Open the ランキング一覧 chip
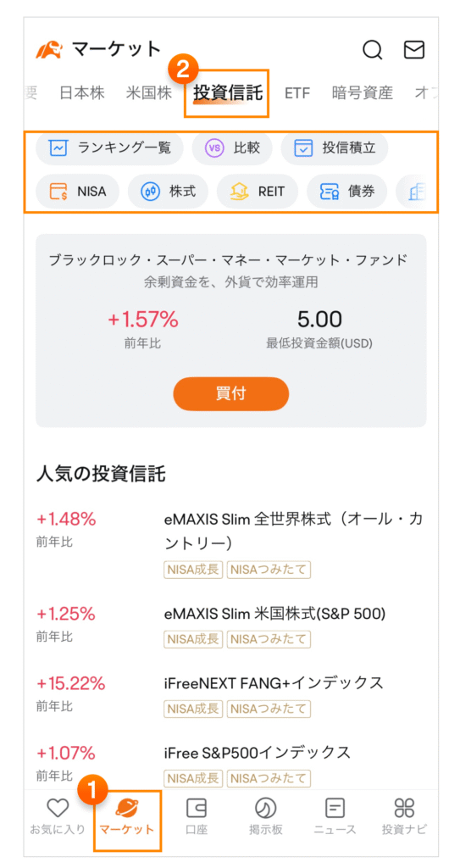Viewport: 449px width, 868px height. 109,147
